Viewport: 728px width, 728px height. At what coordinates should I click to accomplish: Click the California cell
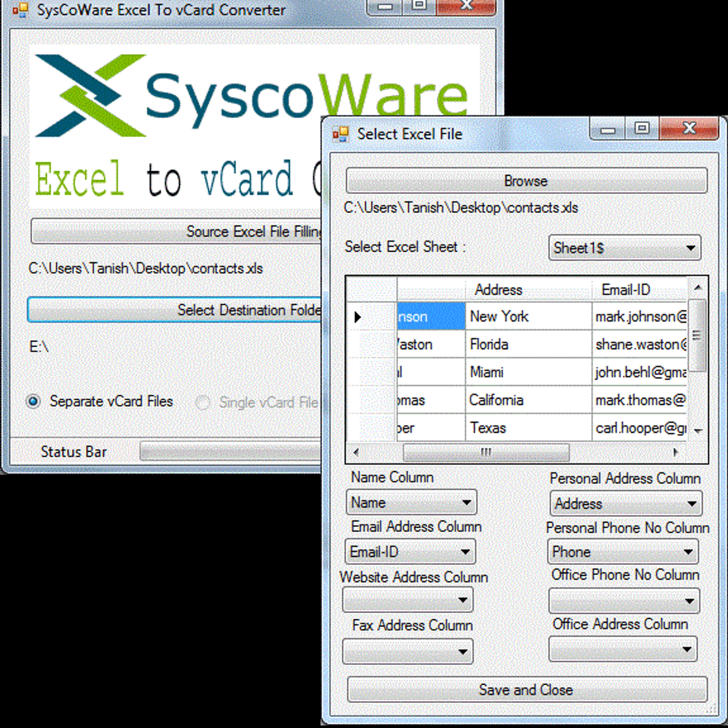(x=528, y=400)
